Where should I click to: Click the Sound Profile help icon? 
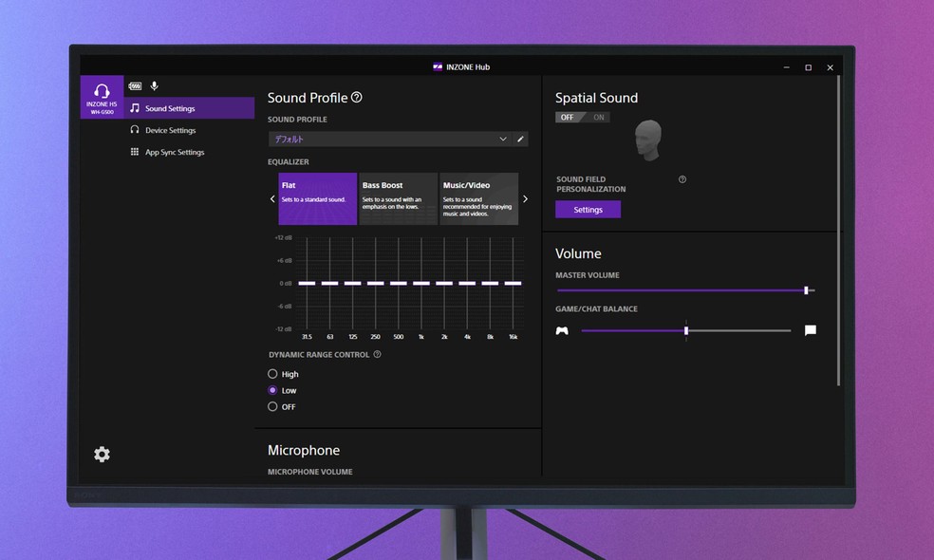[356, 97]
